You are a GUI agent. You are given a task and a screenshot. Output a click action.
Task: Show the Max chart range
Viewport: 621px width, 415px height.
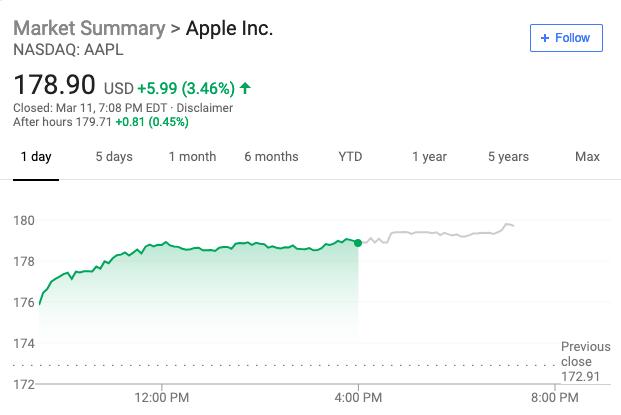coord(587,157)
